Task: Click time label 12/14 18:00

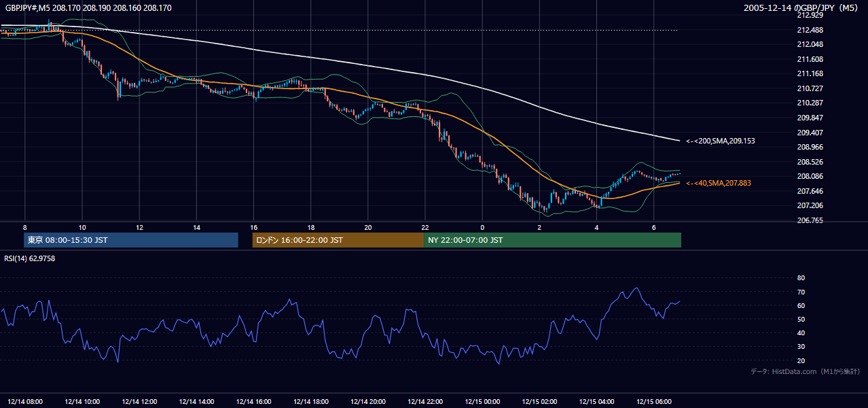Action: pos(311,402)
